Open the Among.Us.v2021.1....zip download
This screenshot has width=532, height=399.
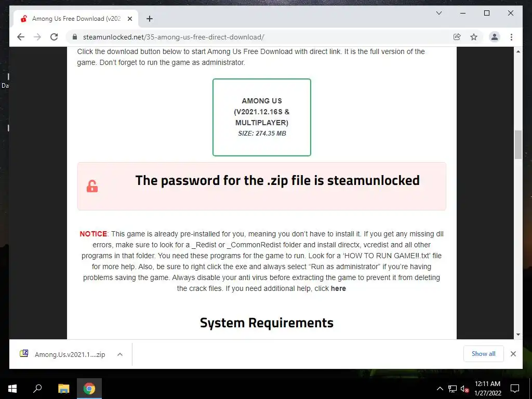pos(63,354)
